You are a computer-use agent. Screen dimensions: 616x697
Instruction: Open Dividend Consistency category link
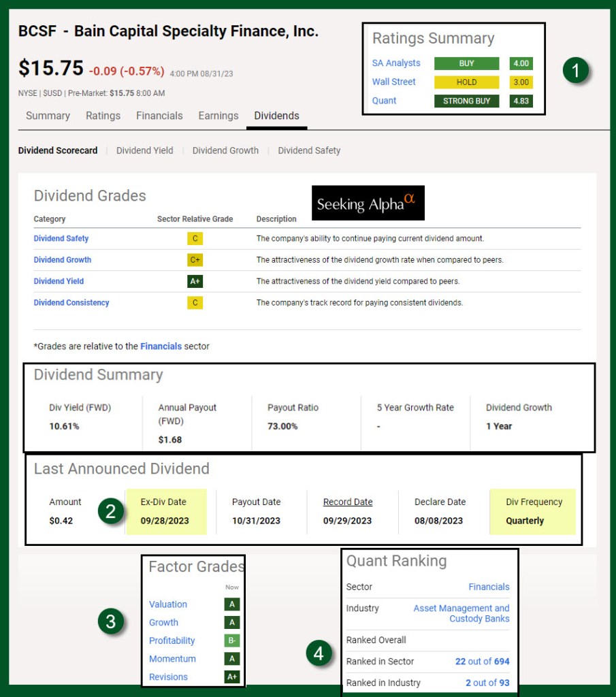coord(71,303)
